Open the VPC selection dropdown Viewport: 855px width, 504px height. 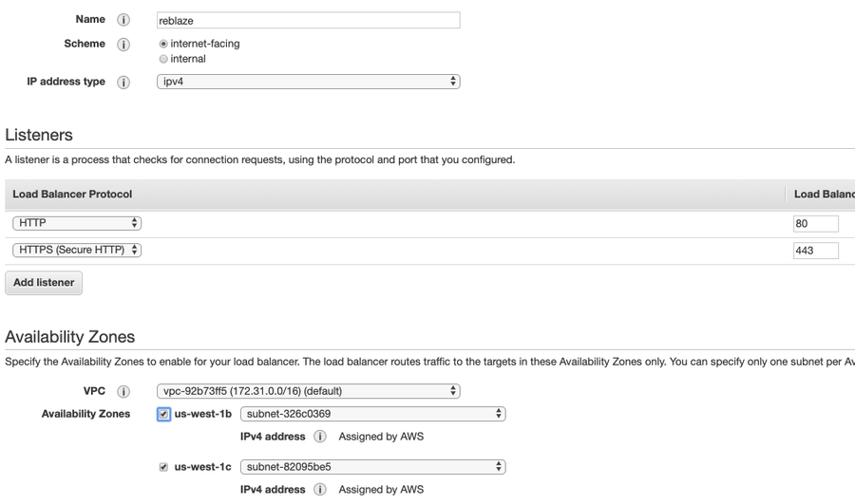308,391
